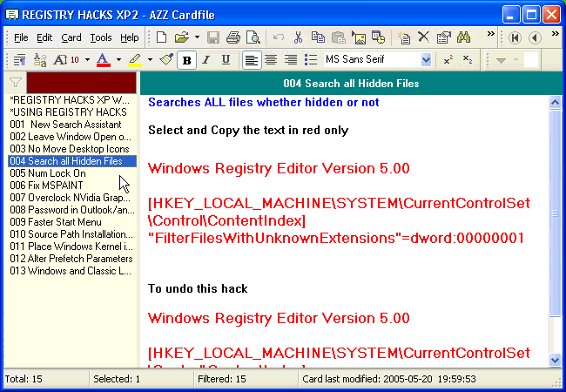Click the card title 004 Search all Hidden Files header

point(351,84)
